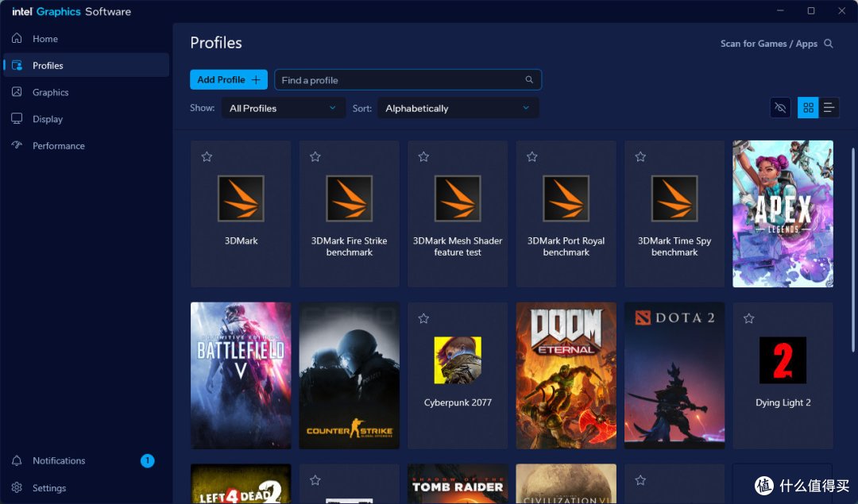Open the Civilization VI profile card
This screenshot has height=504, width=858.
click(566, 484)
